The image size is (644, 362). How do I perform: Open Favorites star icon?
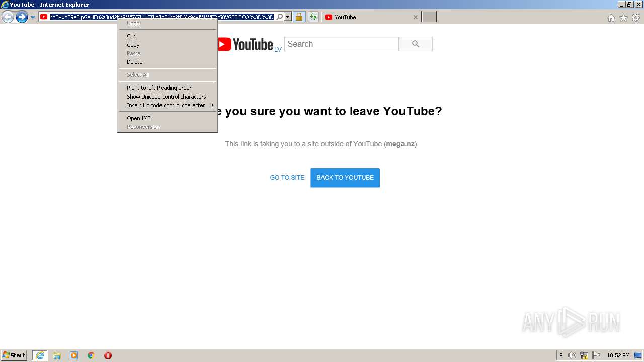point(623,18)
